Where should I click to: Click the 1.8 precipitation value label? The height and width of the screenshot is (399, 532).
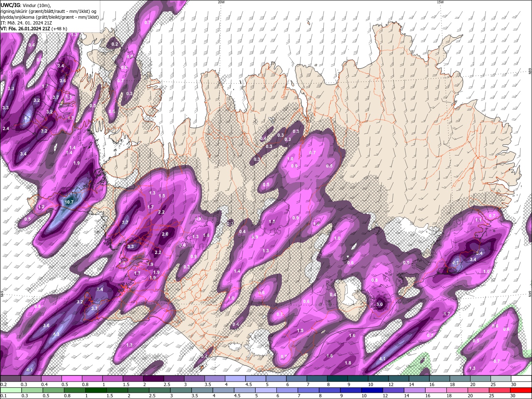coord(348,363)
